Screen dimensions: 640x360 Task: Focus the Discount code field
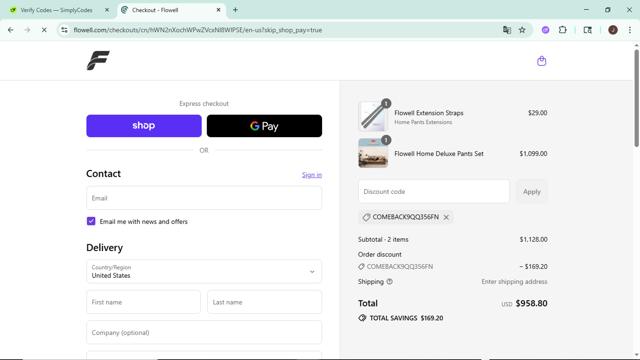pyautogui.click(x=433, y=191)
